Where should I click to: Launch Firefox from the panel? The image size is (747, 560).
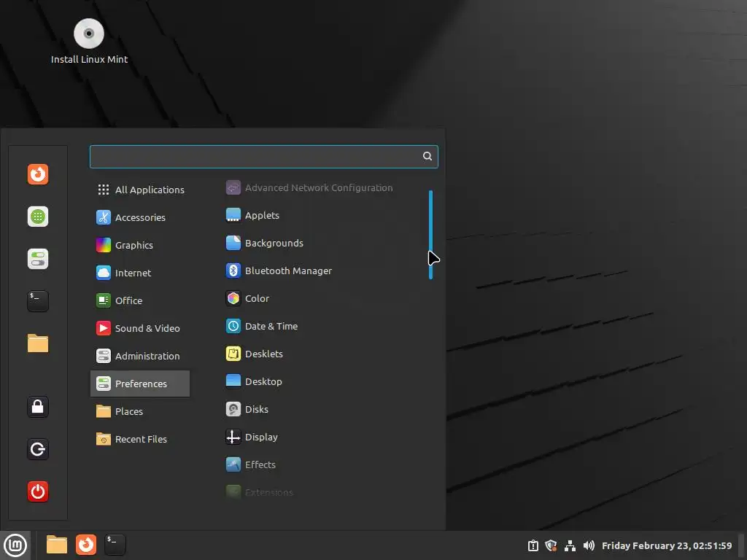(x=86, y=545)
